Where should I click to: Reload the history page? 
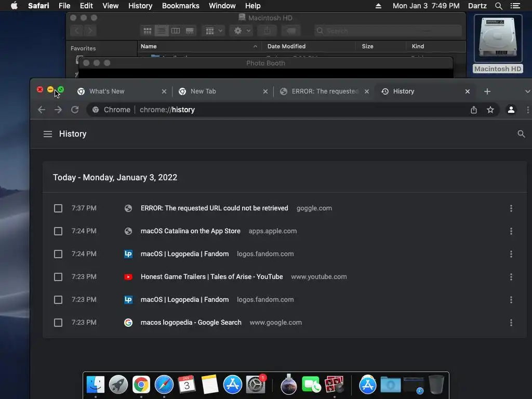coord(75,110)
